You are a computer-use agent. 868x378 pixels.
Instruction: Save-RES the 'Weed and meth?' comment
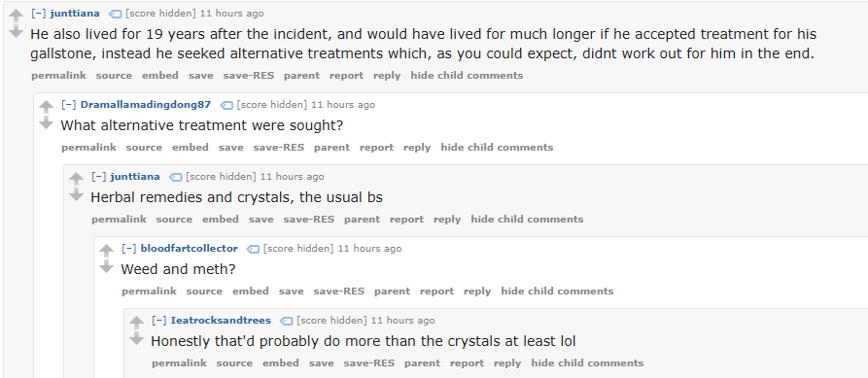point(339,292)
